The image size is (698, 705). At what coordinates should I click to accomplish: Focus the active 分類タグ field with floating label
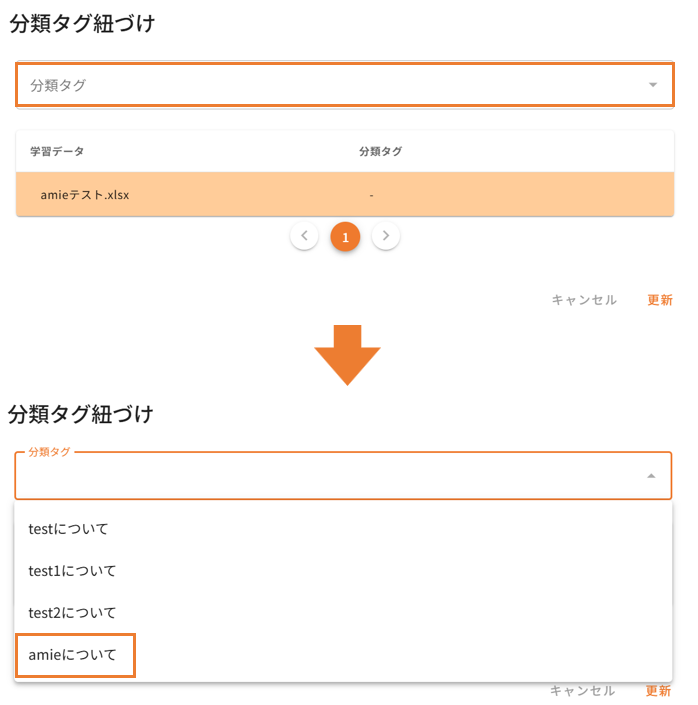pos(330,477)
